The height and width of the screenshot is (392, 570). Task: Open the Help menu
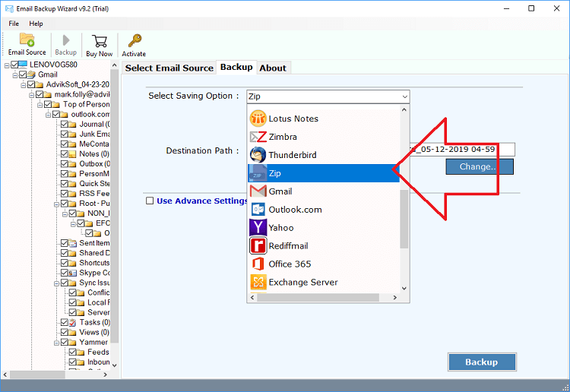[x=36, y=24]
